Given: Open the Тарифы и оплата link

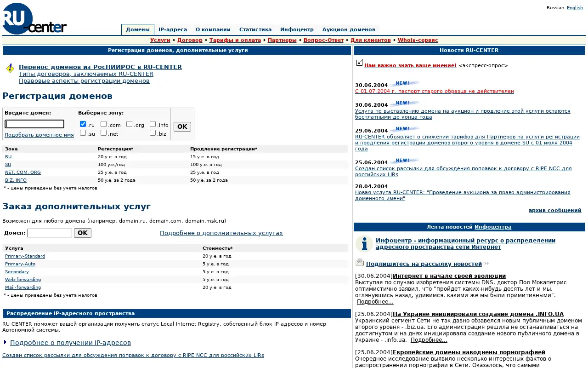Looking at the screenshot, I should (x=235, y=40).
